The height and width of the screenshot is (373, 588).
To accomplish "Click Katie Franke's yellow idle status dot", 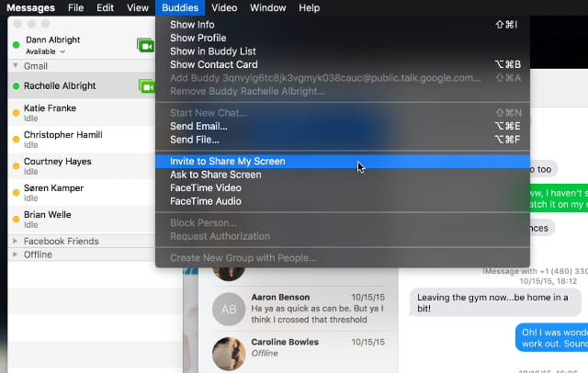I will (x=17, y=112).
